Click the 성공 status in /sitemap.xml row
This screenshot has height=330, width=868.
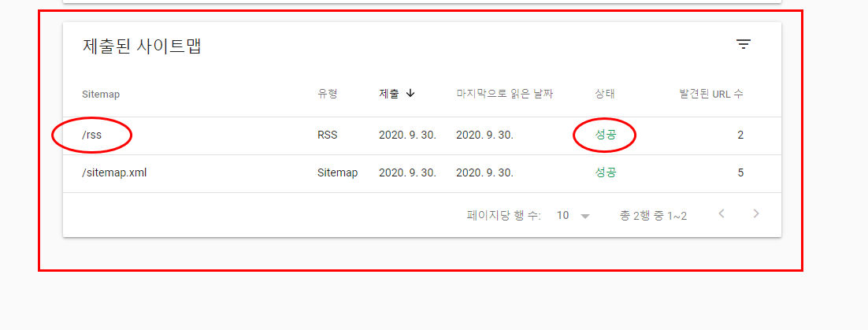(x=605, y=172)
